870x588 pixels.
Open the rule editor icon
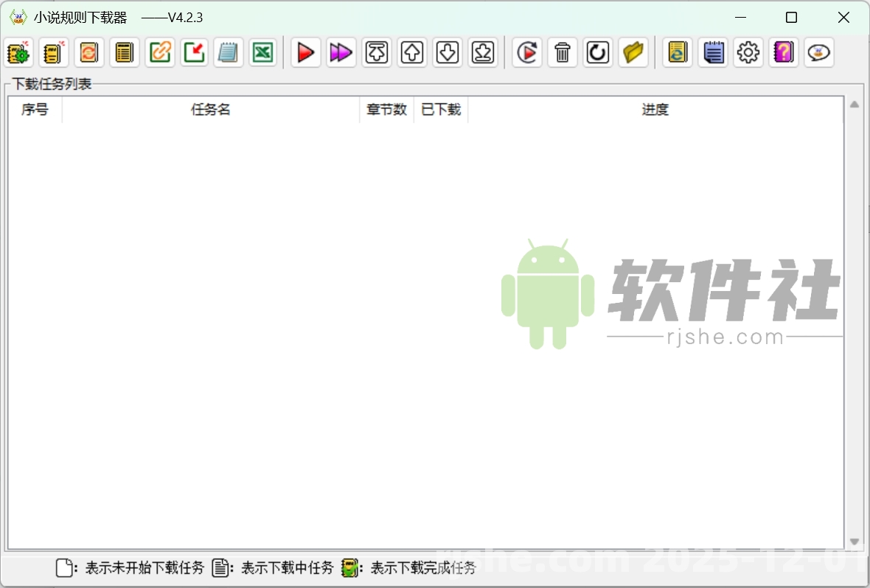tap(52, 52)
